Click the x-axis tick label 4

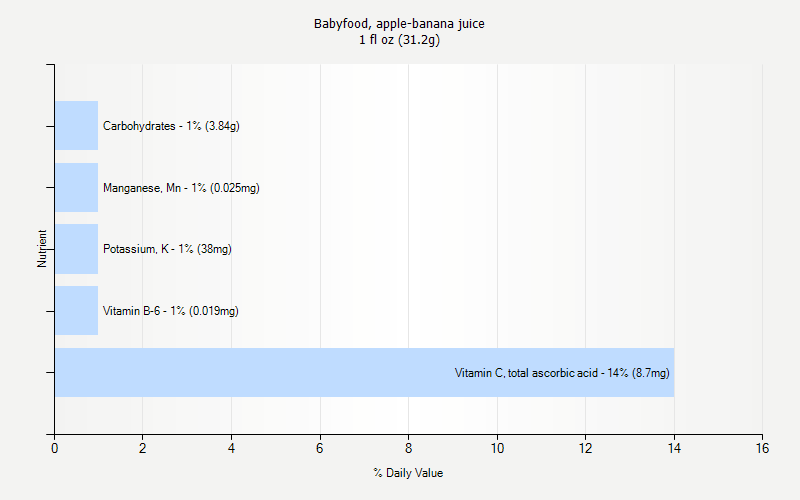coord(231,449)
